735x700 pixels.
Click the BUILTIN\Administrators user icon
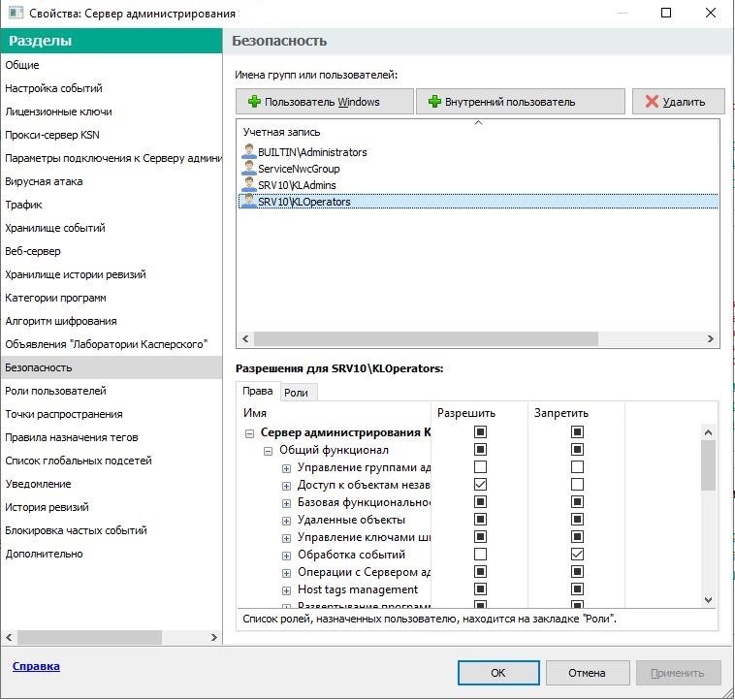click(249, 152)
